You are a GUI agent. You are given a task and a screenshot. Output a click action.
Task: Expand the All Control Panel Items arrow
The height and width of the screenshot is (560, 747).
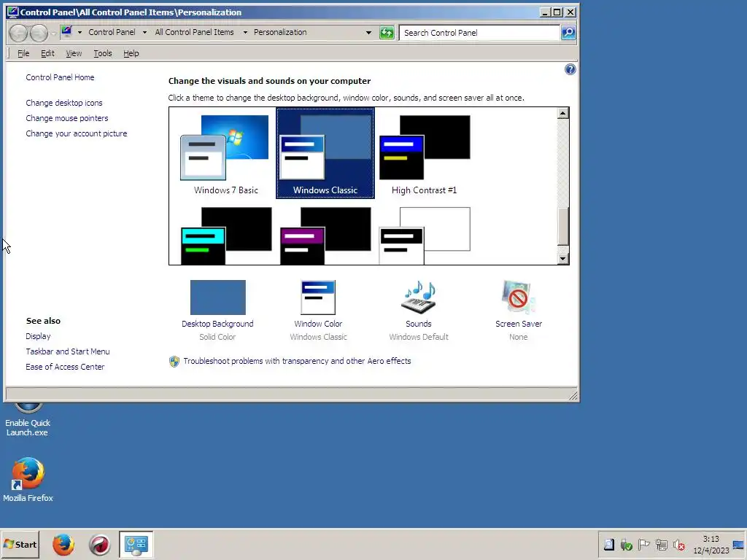pos(245,32)
